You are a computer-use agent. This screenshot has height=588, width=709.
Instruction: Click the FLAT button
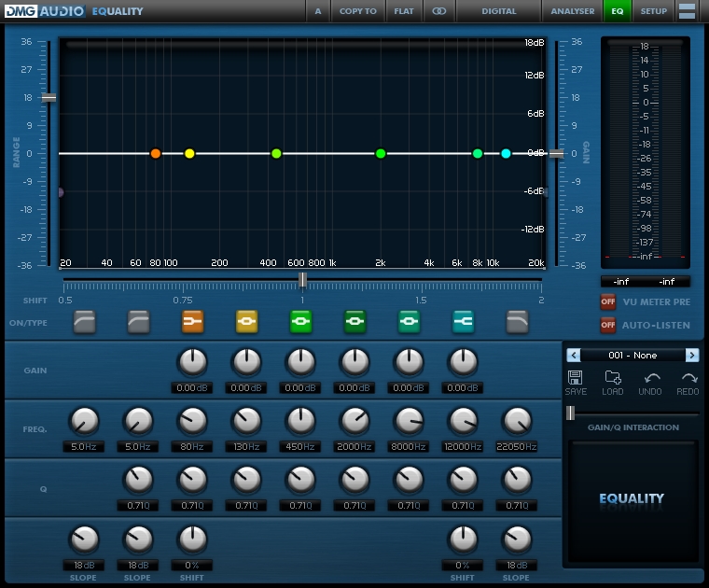tap(404, 11)
